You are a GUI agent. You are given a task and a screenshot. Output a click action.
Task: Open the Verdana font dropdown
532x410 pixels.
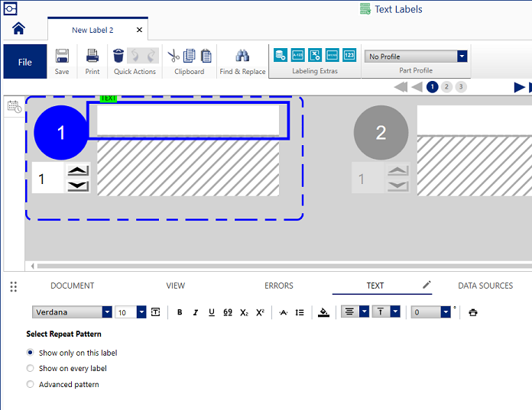pos(106,312)
